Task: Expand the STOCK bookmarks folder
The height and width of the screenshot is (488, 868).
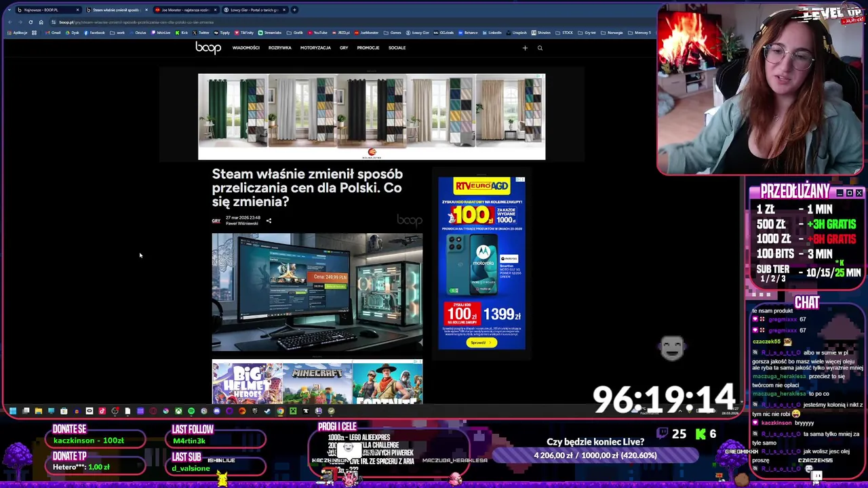Action: 565,33
